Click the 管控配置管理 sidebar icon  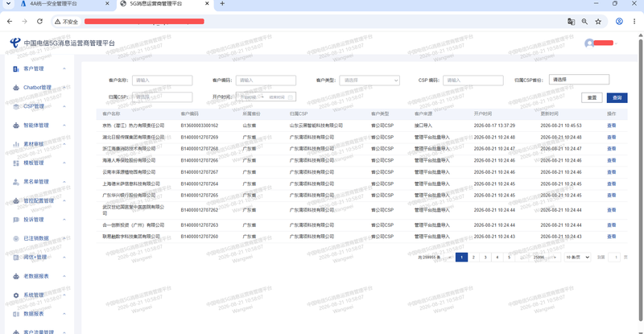[15, 201]
